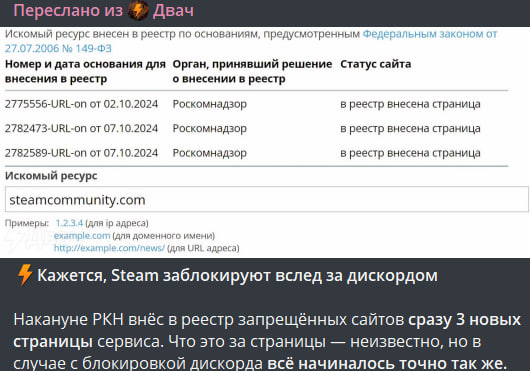Screen dimensions: 530x371
Task: Follow the 'http://example.com/news/' URL example link
Action: 109,248
